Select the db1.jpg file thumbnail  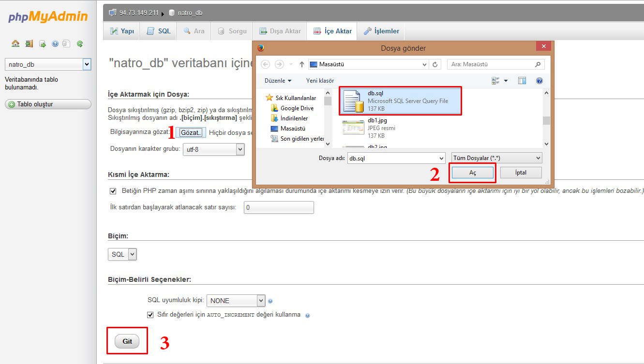[x=353, y=128]
